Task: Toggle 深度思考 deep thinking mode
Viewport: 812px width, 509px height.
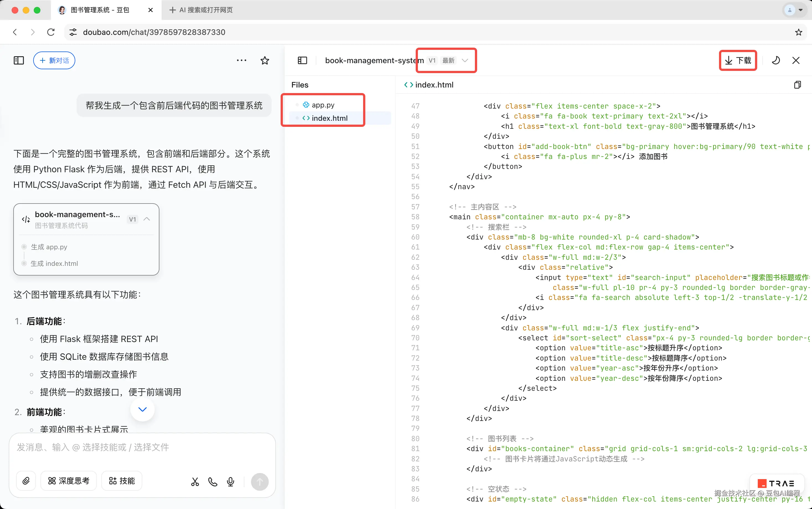Action: click(x=69, y=481)
